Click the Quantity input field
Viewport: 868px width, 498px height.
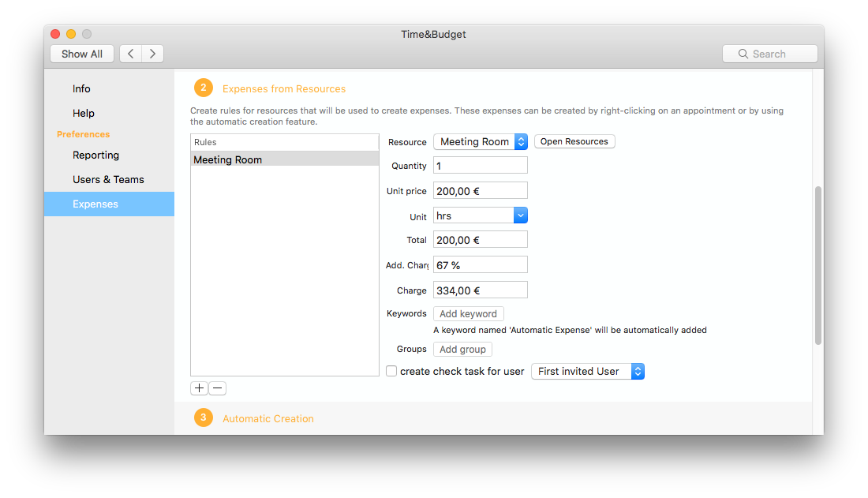(x=481, y=165)
